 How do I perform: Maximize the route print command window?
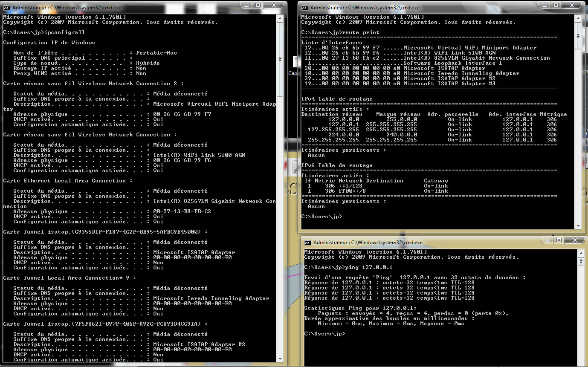click(556, 5)
